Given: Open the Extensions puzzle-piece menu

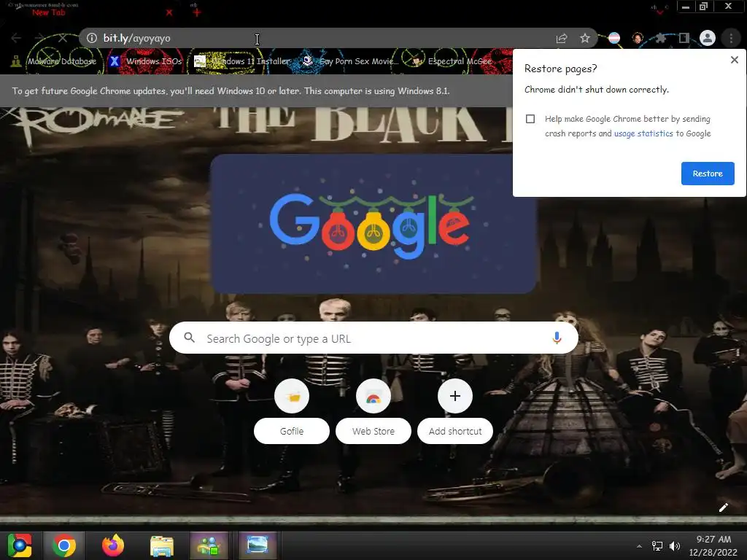Looking at the screenshot, I should coord(661,38).
